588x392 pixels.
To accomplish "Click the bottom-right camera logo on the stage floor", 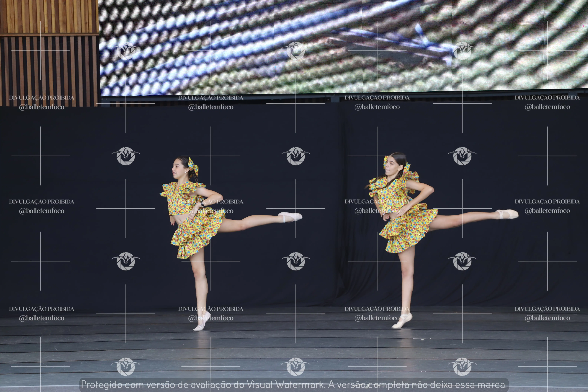I will (x=462, y=366).
